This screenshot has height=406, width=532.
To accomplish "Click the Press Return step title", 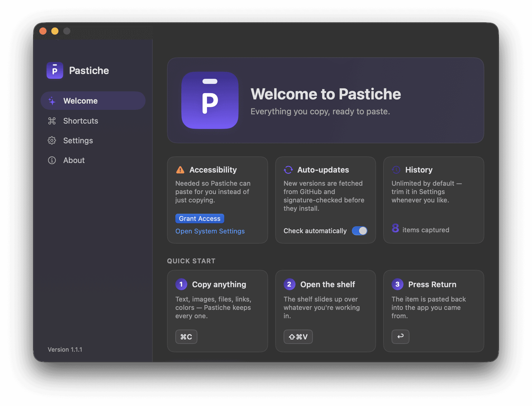I will (432, 284).
